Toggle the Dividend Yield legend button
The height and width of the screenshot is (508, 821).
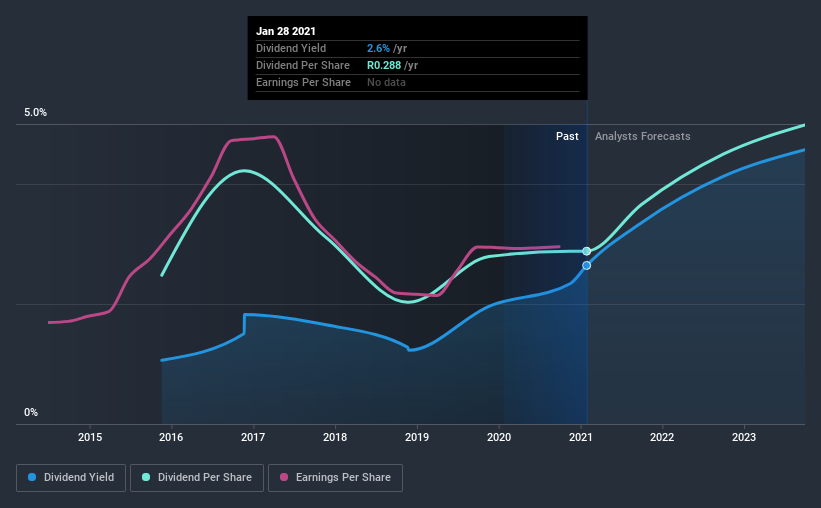coord(71,478)
